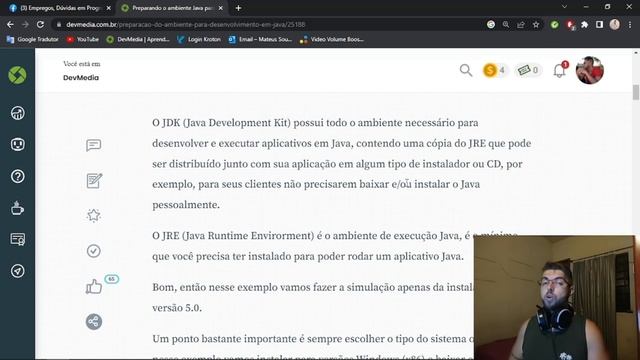640x360 pixels.
Task: Open the gold coin points counter
Action: coord(494,71)
